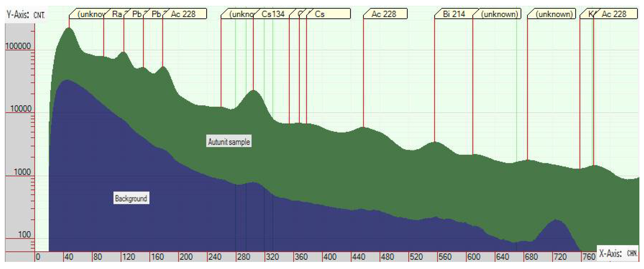
Task: Click the Background legend label
Action: click(x=131, y=198)
